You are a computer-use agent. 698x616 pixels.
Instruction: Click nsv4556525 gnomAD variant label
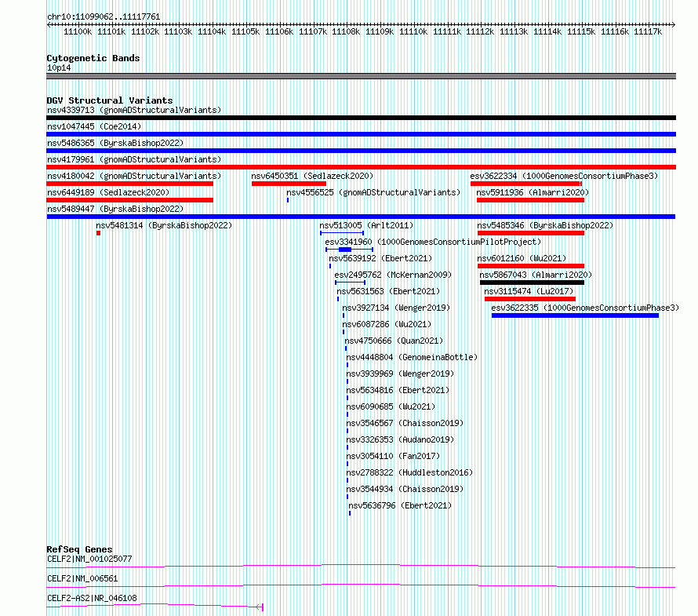[x=373, y=192]
